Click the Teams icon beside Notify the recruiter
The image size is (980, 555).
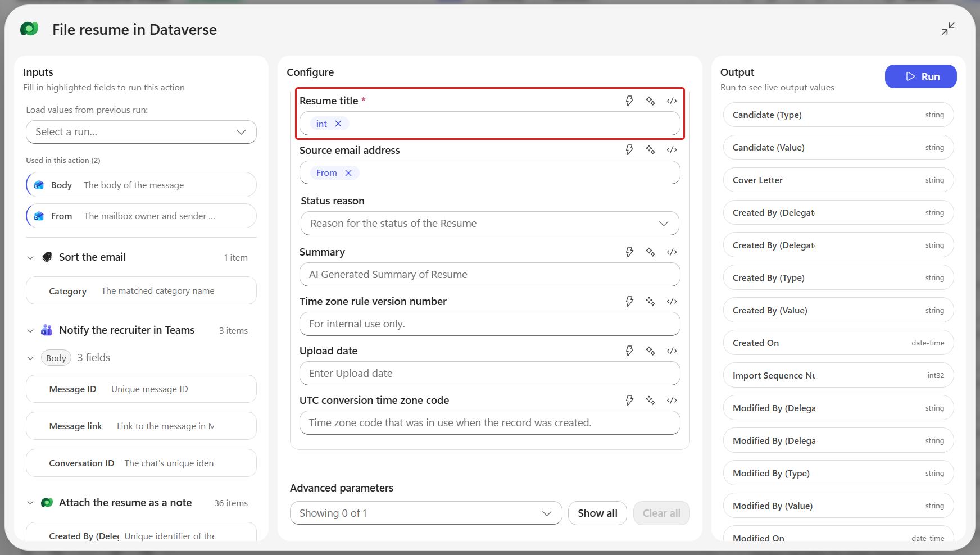(47, 330)
